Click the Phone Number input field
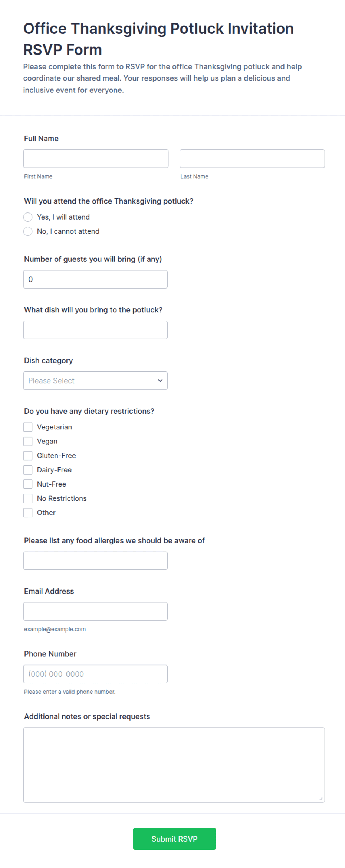Screen dimensions: 345x868 click(x=95, y=674)
